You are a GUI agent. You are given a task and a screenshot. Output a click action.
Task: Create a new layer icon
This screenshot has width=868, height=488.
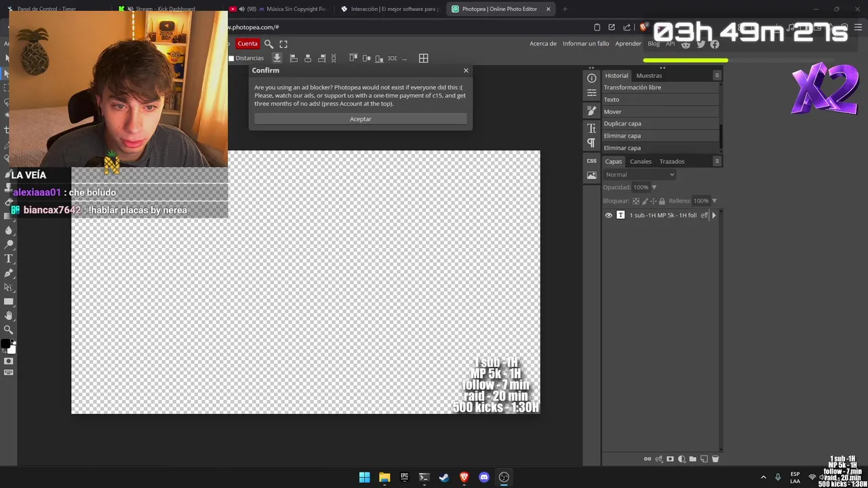pos(704,459)
